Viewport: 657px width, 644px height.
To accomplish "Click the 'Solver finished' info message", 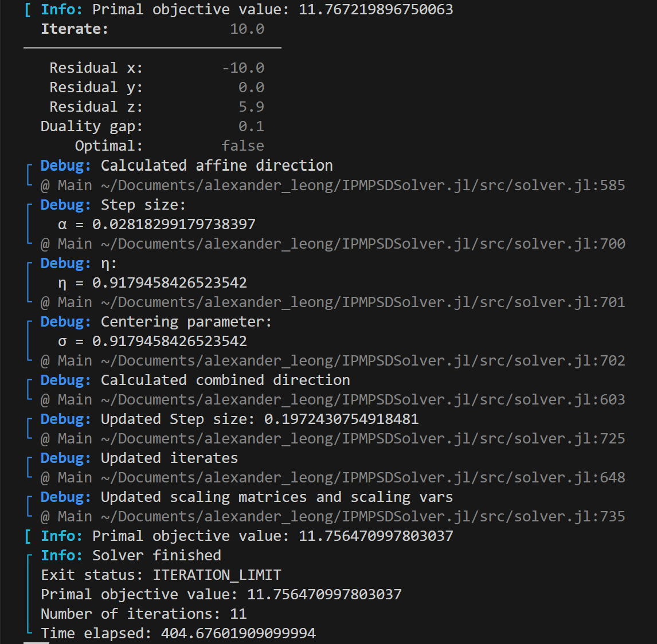I will point(157,555).
